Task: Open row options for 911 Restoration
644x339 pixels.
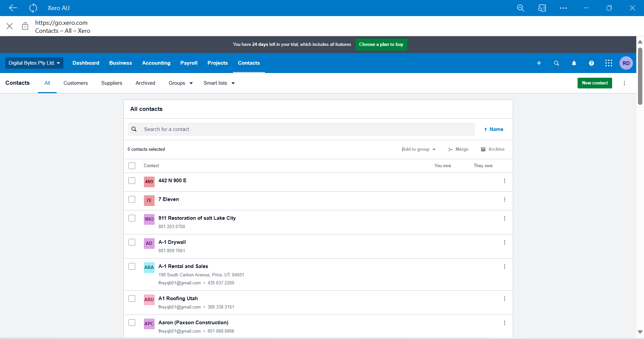Action: tap(504, 218)
